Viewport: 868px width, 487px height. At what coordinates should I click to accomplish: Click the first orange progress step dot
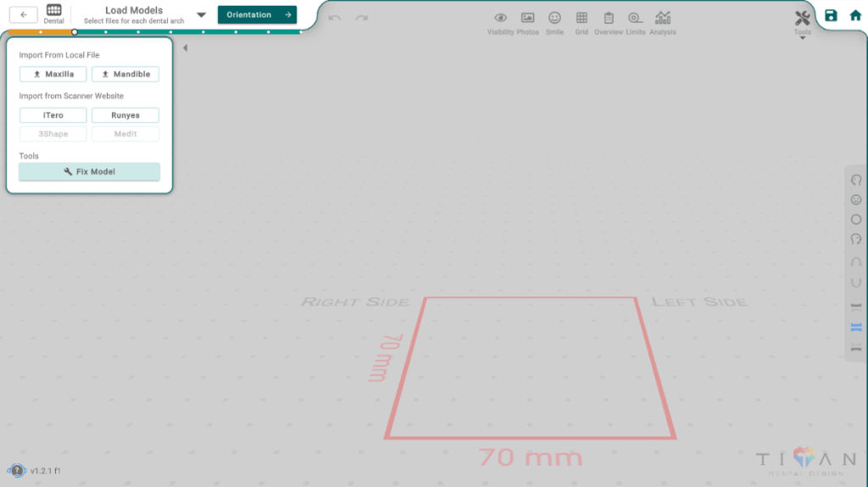coord(41,32)
